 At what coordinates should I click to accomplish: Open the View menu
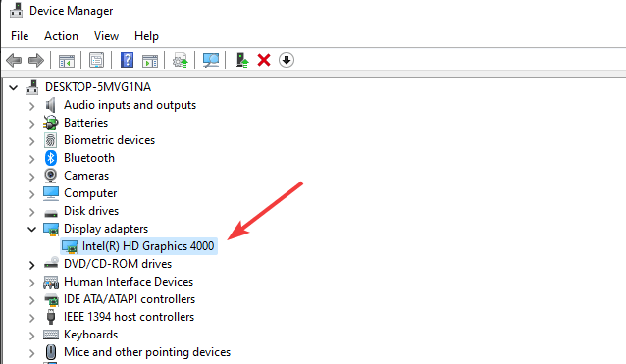(x=106, y=36)
